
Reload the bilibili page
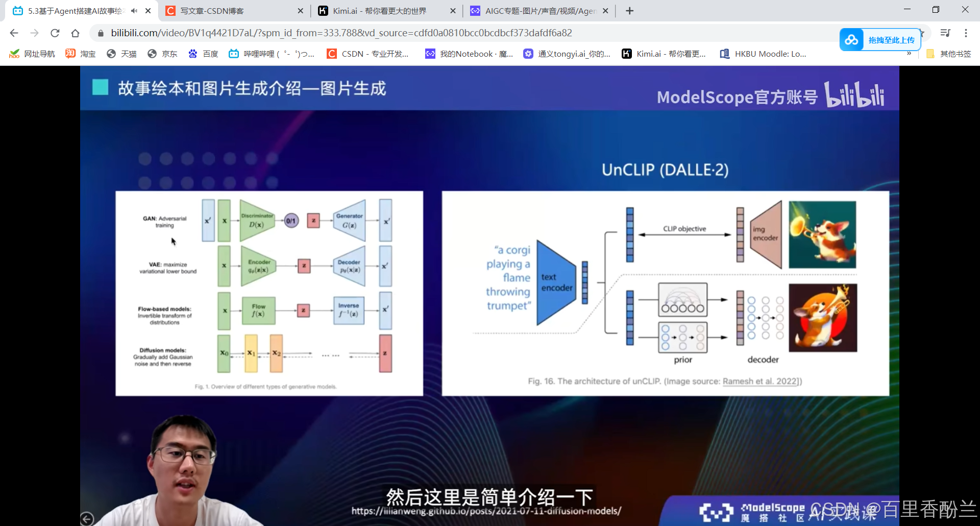55,33
